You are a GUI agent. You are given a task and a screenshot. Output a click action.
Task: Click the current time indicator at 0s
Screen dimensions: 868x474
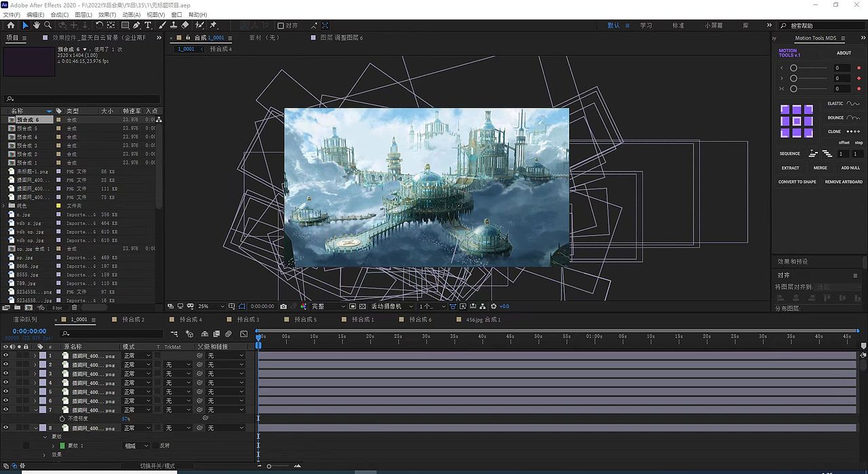[x=258, y=337]
